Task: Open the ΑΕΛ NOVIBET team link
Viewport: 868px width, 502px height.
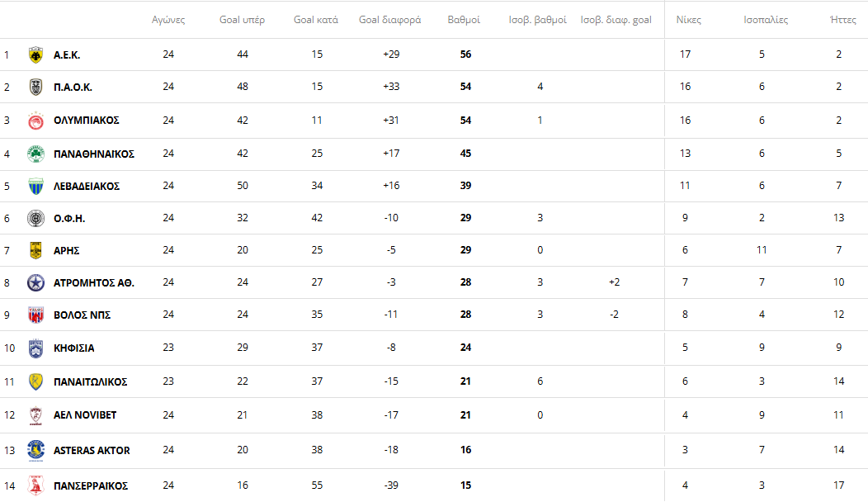Action: [x=87, y=414]
